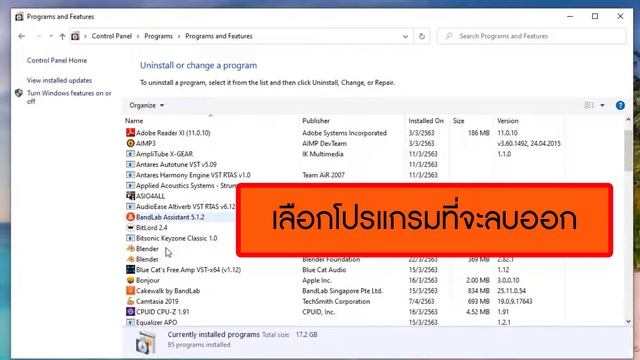Click the BitLord 2.4 icon
The width and height of the screenshot is (640, 360).
(130, 227)
